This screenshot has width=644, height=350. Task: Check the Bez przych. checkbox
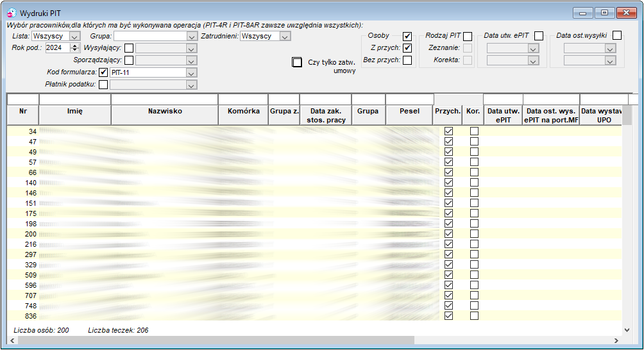point(407,60)
